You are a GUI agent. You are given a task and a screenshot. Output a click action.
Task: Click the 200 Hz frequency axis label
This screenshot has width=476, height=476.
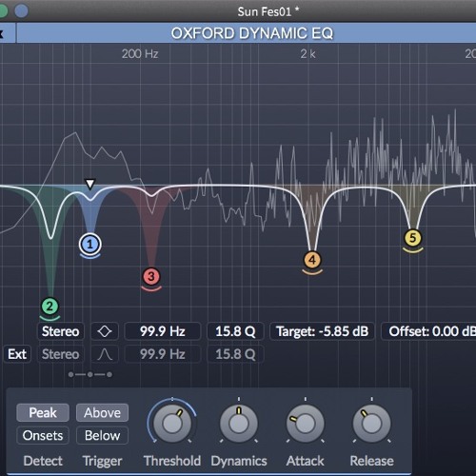point(140,54)
